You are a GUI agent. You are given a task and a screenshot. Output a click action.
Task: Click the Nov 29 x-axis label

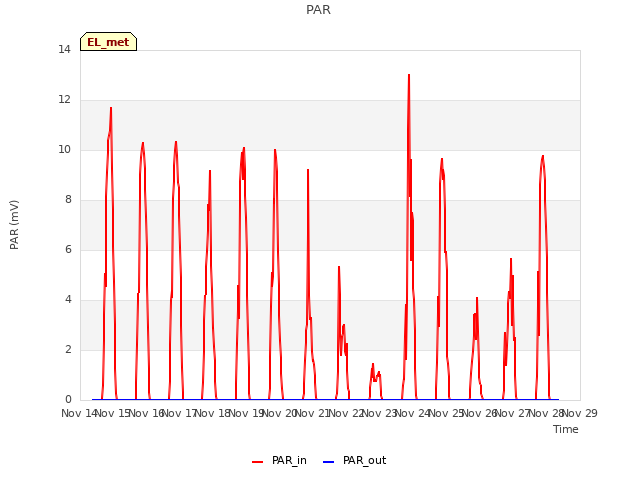click(x=580, y=413)
